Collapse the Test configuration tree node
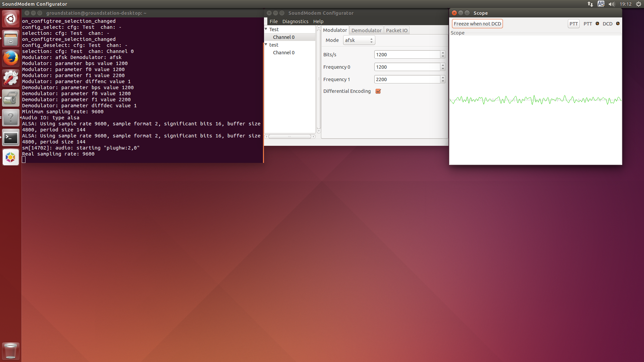This screenshot has height=362, width=644. click(x=266, y=29)
